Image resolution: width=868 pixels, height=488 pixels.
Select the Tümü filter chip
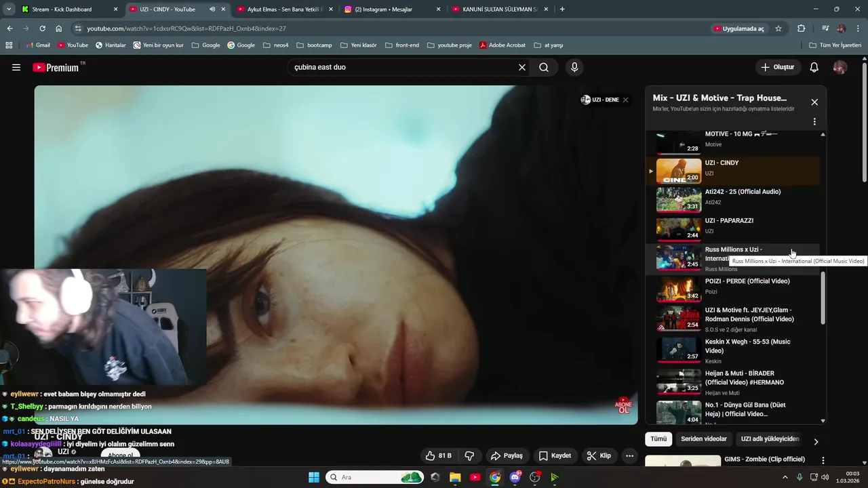[x=658, y=439]
